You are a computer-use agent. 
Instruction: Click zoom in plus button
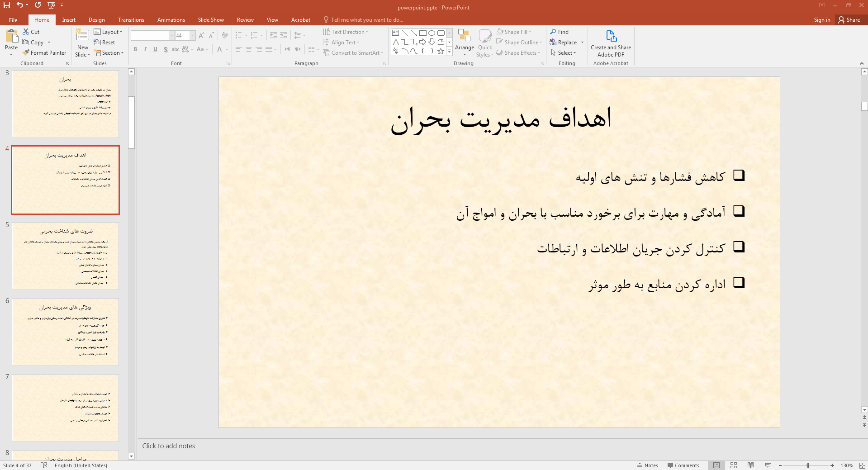(832, 465)
